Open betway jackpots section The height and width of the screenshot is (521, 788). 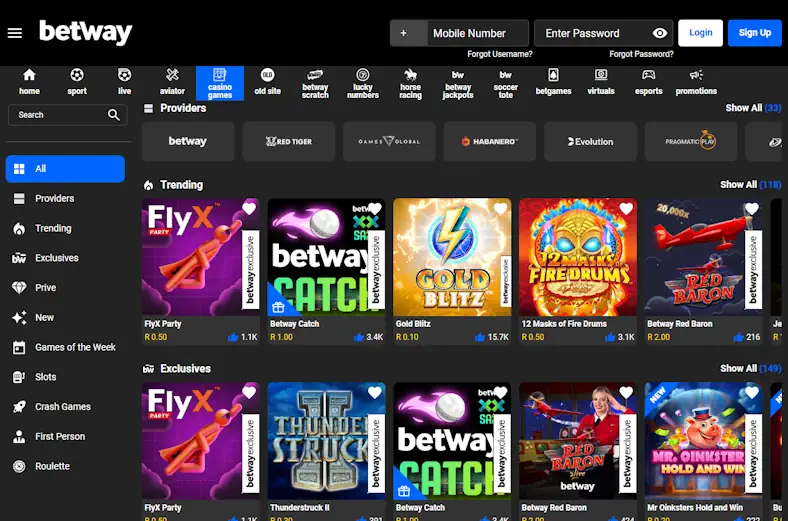(x=458, y=83)
